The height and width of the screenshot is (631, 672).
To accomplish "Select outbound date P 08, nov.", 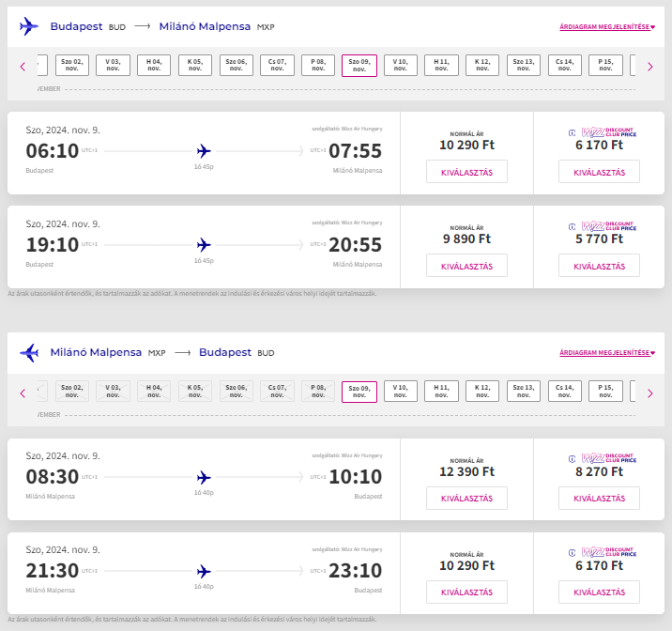I will [x=318, y=65].
